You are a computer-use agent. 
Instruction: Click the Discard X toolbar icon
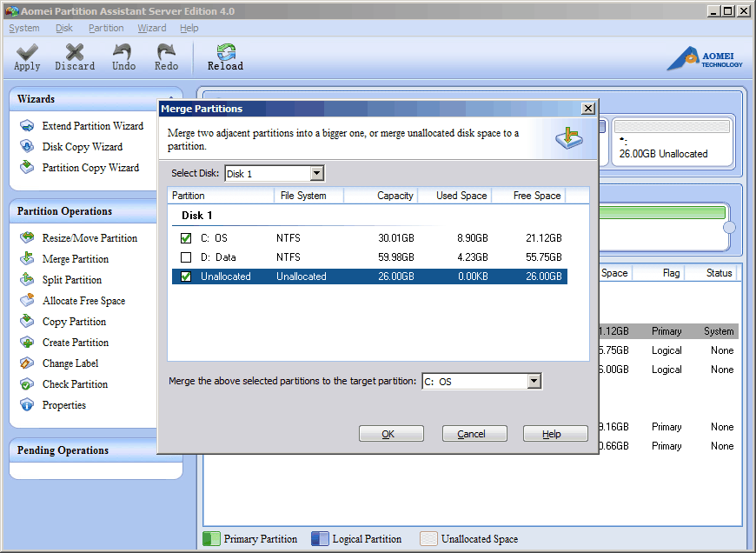click(75, 51)
